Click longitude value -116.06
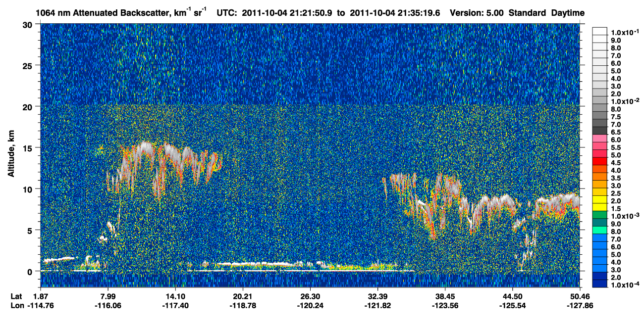The image size is (644, 330). pyautogui.click(x=107, y=305)
